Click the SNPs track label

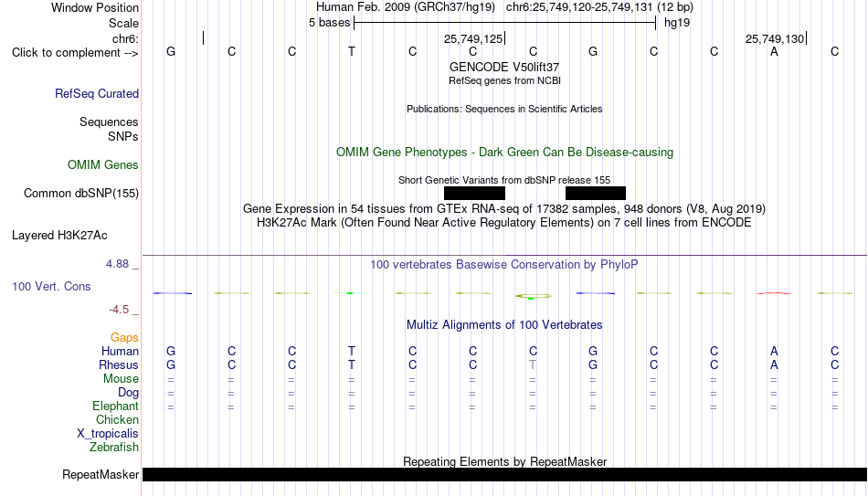(123, 136)
